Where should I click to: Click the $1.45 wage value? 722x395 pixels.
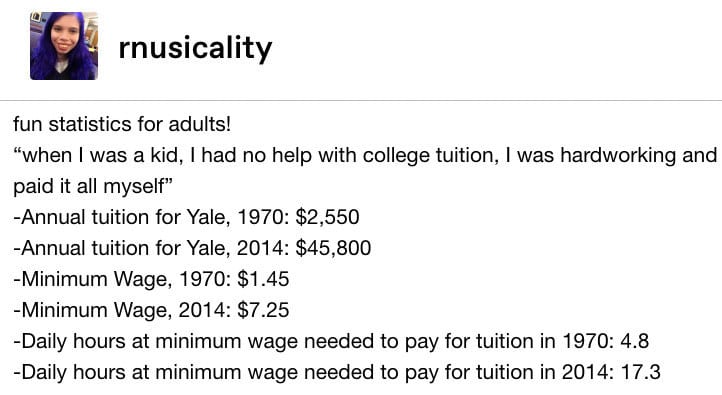point(263,279)
